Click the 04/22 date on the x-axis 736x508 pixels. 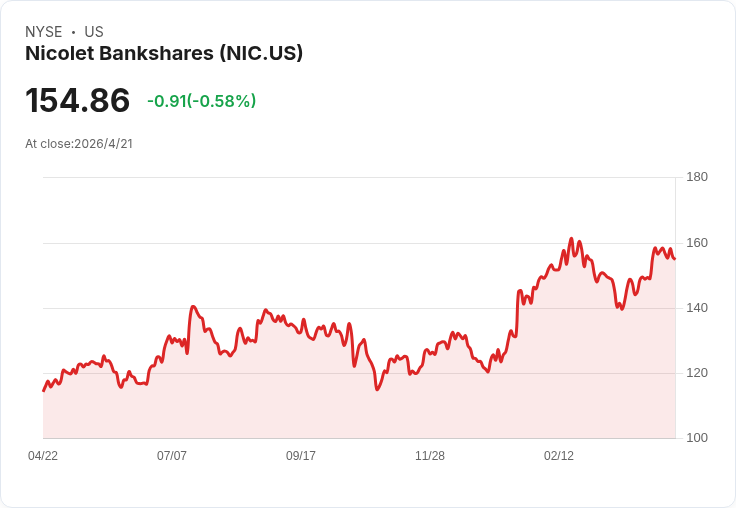click(43, 456)
